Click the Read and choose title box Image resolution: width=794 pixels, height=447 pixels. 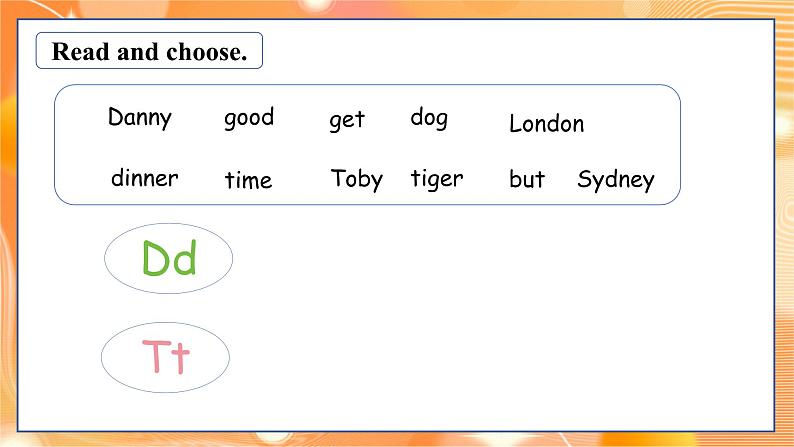coord(149,51)
